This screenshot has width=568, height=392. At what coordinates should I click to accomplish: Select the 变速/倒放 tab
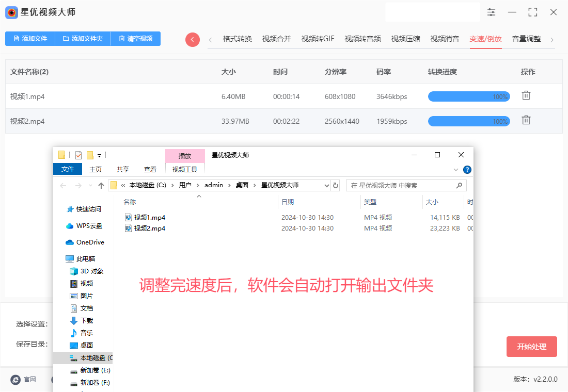pos(485,39)
